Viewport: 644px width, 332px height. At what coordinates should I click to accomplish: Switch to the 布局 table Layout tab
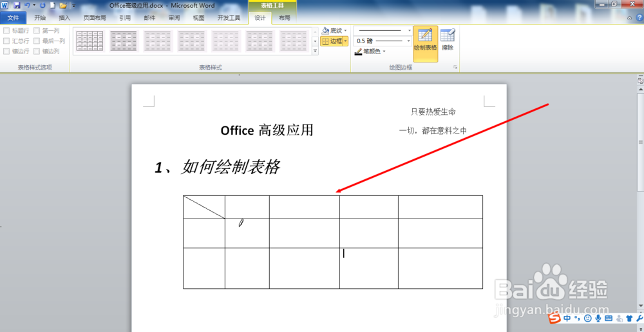(x=284, y=17)
